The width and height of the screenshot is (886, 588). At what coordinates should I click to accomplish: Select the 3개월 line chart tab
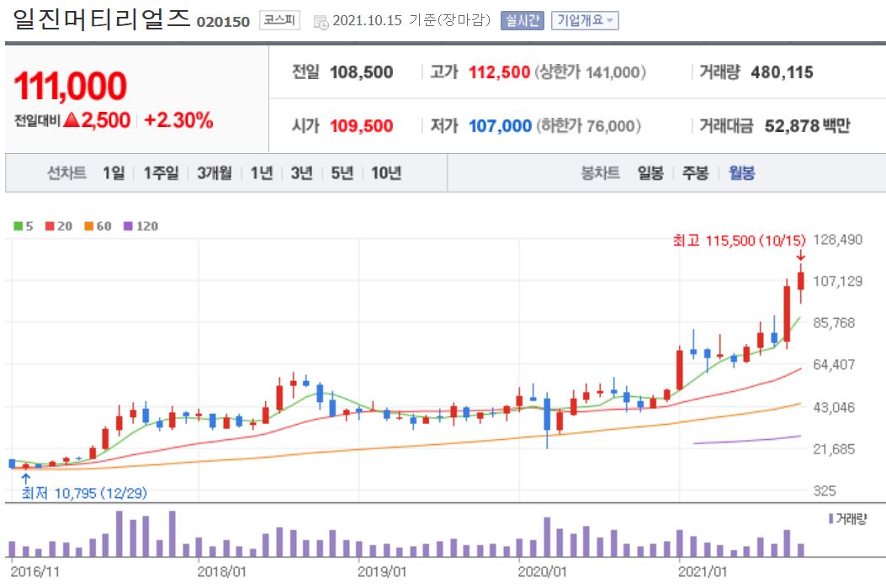coord(215,172)
